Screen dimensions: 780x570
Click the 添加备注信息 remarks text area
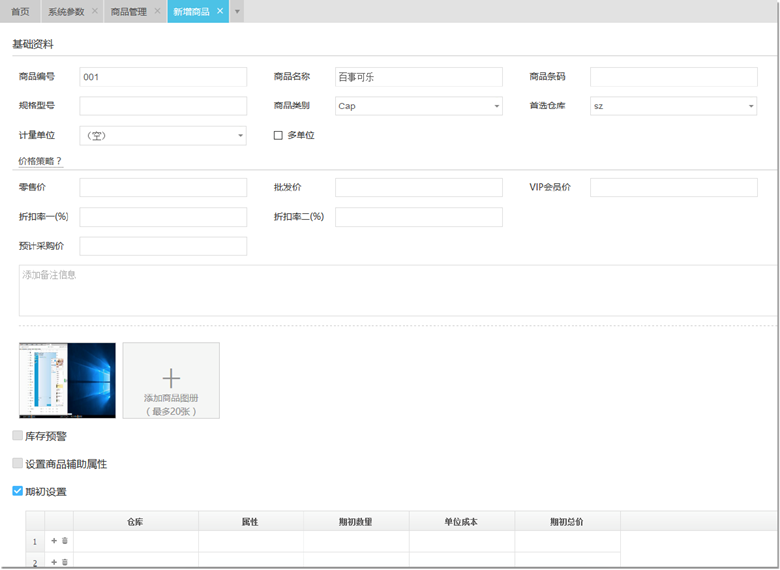398,290
